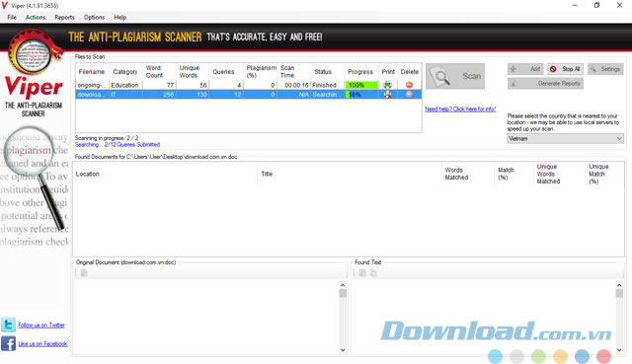Click 'Searching... 2/12 Queries Submitted' status text
Image resolution: width=632 pixels, height=364 pixels.
pos(118,145)
